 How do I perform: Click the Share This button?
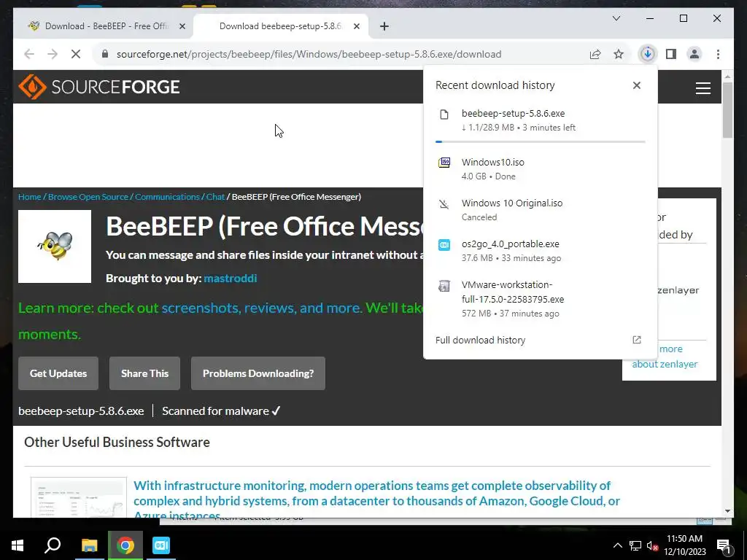coord(145,373)
